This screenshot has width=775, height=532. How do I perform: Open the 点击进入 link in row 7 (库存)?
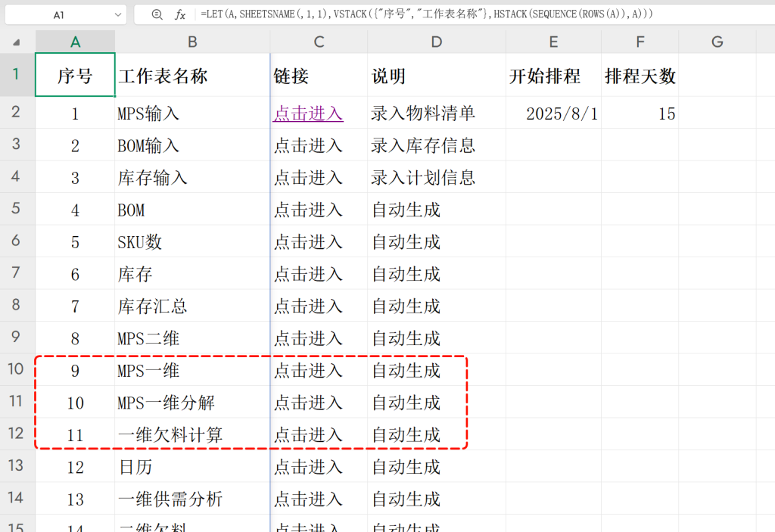tap(308, 275)
